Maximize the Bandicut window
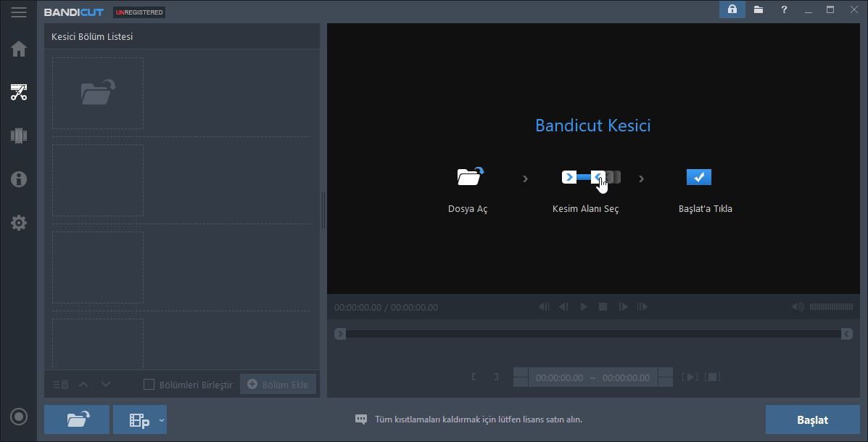The width and height of the screenshot is (868, 442). coord(830,9)
